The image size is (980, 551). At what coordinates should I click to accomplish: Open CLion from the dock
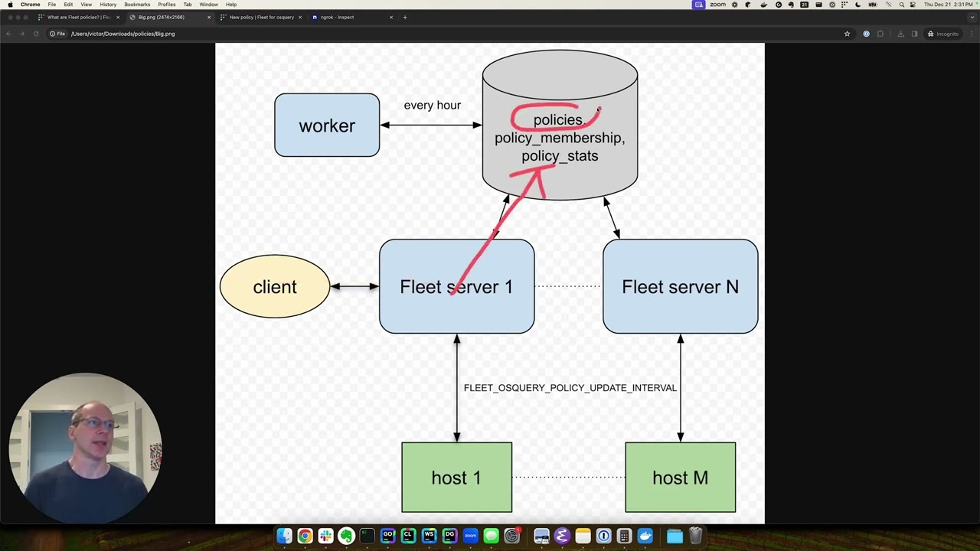point(408,536)
